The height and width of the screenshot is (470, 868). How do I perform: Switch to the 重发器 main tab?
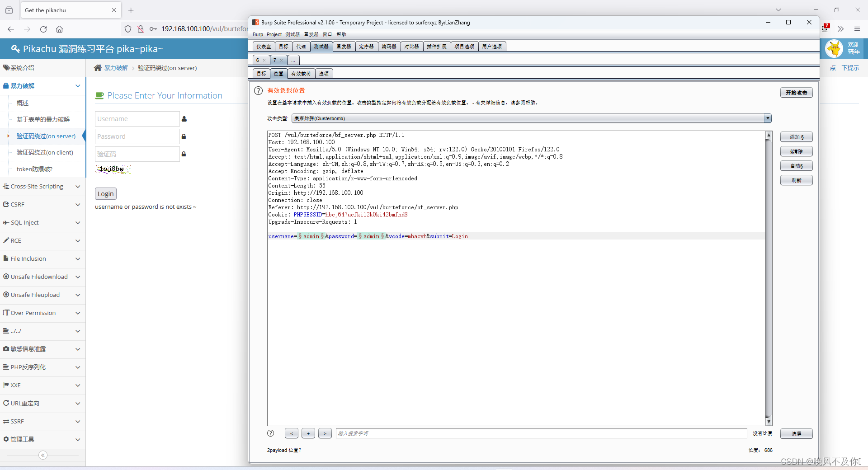(x=344, y=47)
